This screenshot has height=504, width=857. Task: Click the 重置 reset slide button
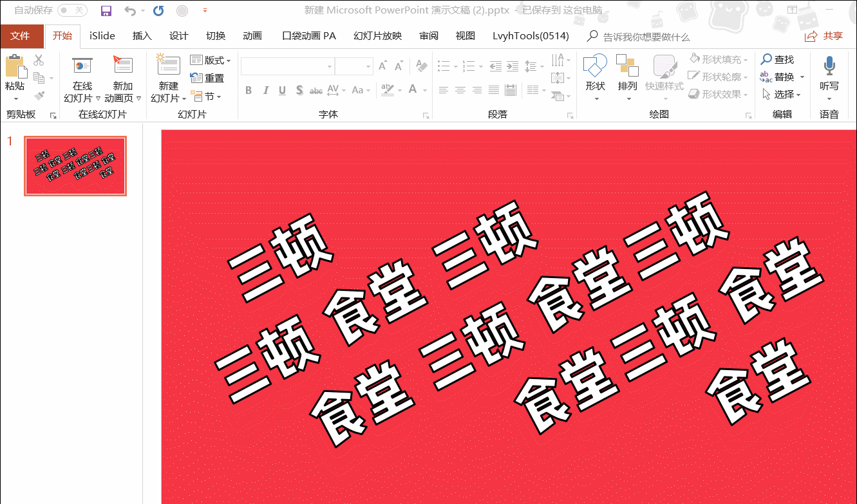(x=207, y=79)
